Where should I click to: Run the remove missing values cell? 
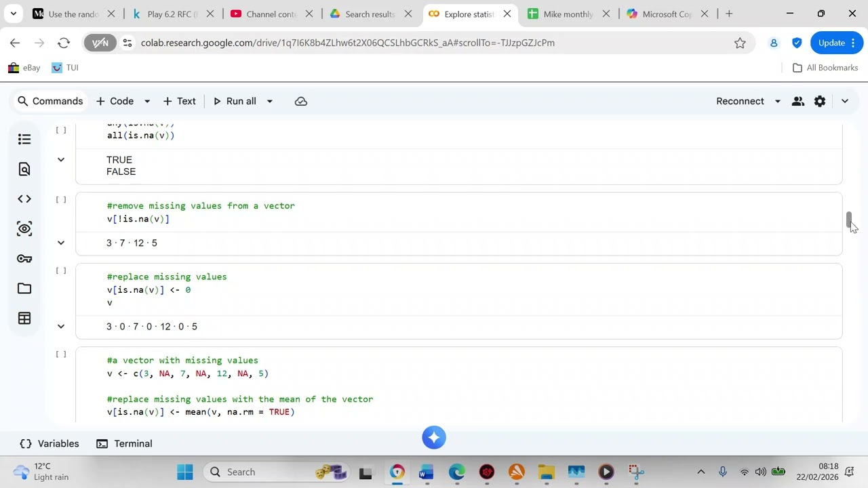[61, 199]
